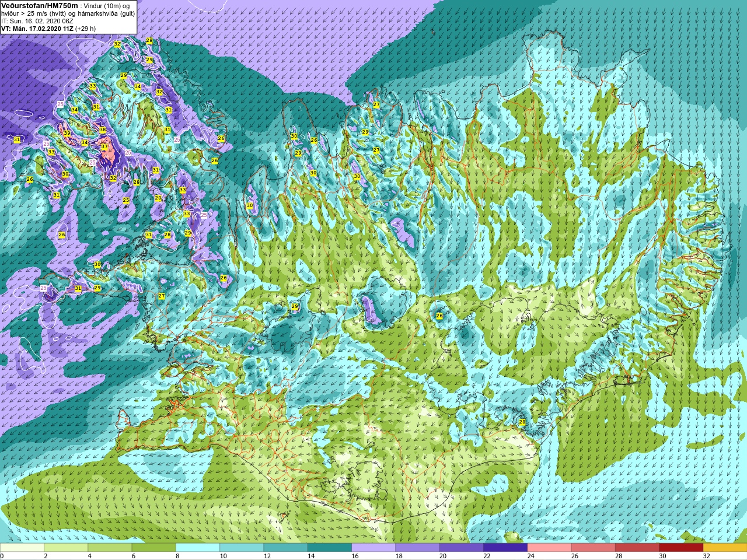
Task: Click the dark teal 14–16 m/s legend swatch
Action: click(330, 548)
